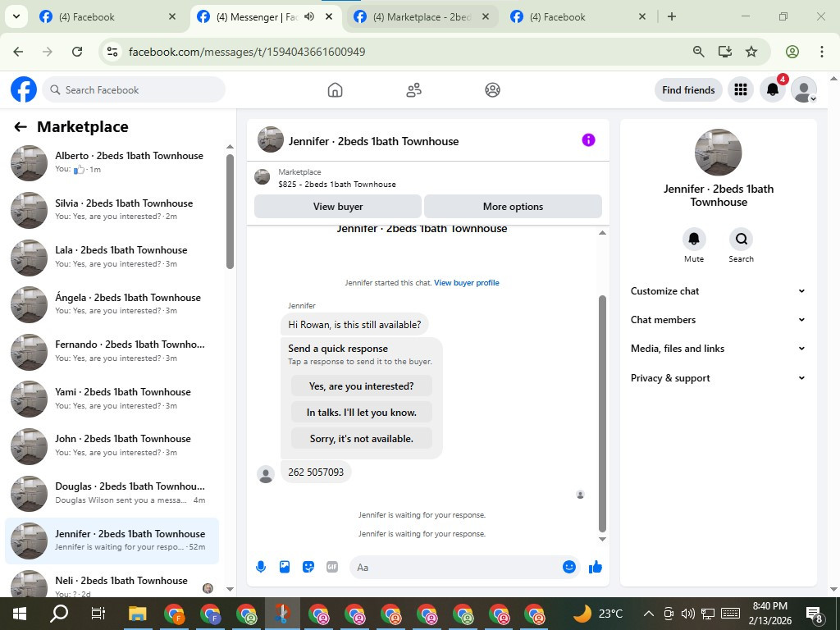Click the 262 5057093 message bubble
Image resolution: width=840 pixels, height=630 pixels.
coord(316,472)
